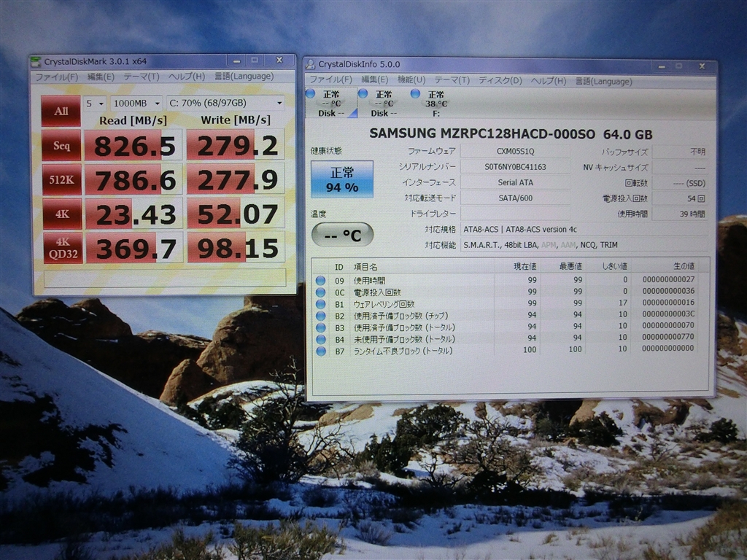Click status circle for row B4
747x560 pixels.
pyautogui.click(x=321, y=339)
